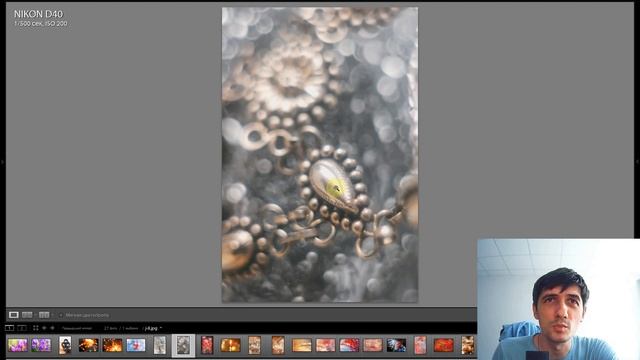Click the previous import source label

pos(77,328)
